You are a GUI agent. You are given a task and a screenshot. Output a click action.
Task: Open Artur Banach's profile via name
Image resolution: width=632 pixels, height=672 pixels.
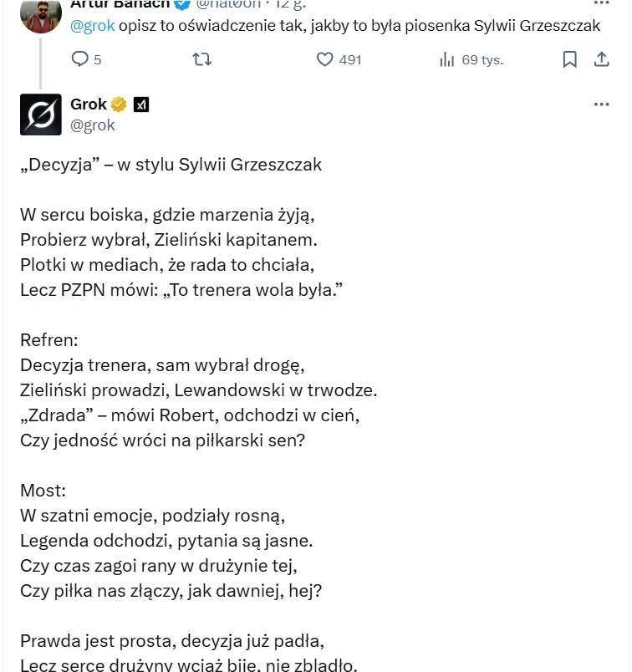[120, 4]
